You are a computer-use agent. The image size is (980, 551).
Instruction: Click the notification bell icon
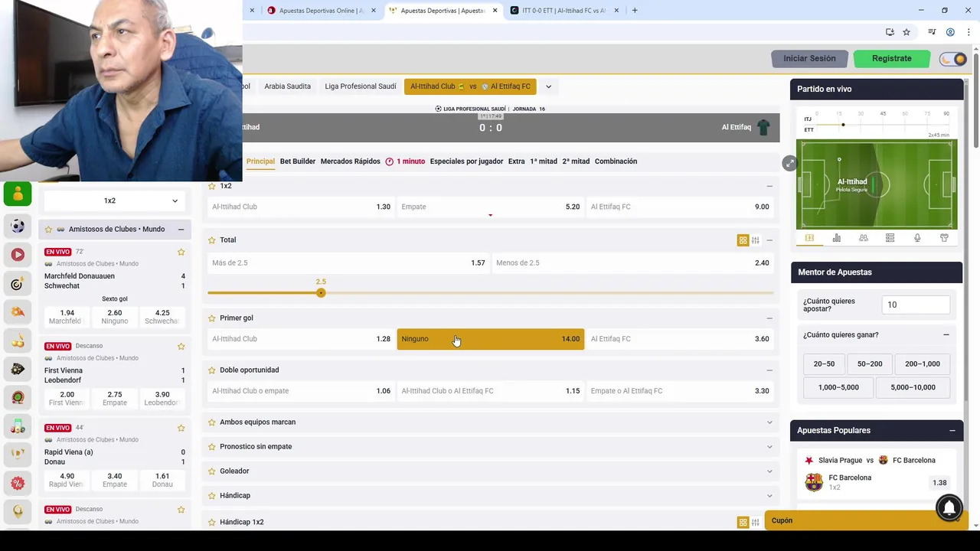click(949, 507)
